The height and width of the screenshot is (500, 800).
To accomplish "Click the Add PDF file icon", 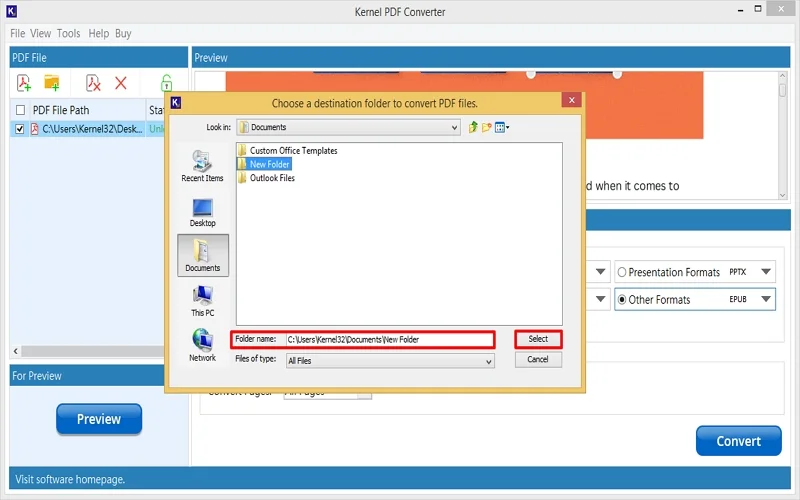I will coord(24,83).
